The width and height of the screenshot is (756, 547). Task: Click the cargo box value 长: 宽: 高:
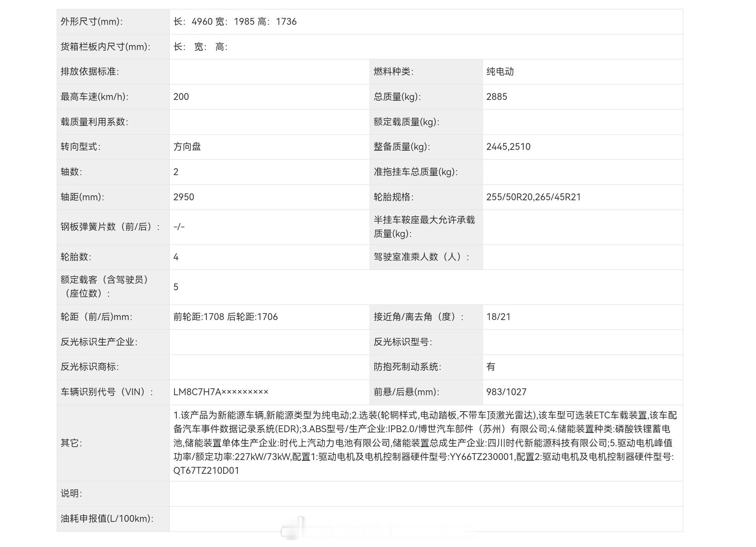coord(200,47)
